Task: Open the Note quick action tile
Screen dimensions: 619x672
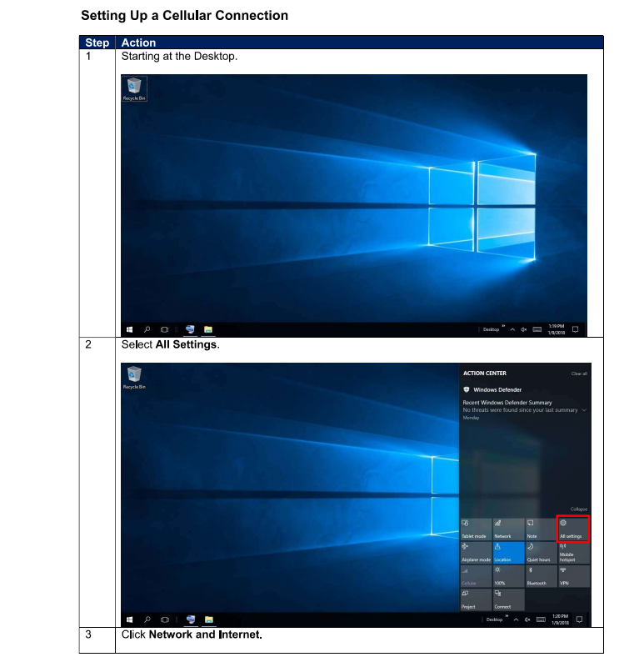Action: tap(541, 529)
